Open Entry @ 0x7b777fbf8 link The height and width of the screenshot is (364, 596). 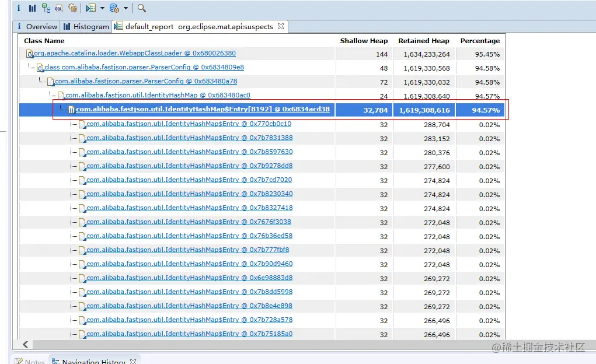pos(188,250)
